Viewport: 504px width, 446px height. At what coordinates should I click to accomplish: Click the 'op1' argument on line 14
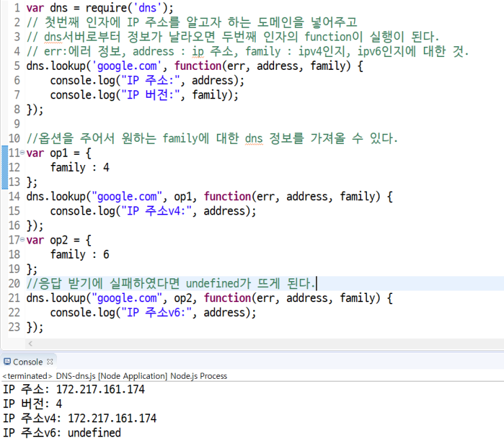[x=183, y=197]
